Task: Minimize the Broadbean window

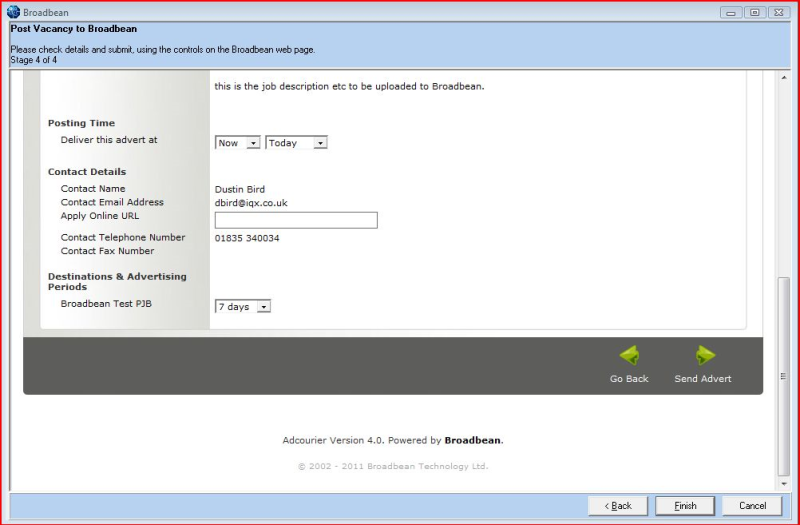Action: coord(731,12)
